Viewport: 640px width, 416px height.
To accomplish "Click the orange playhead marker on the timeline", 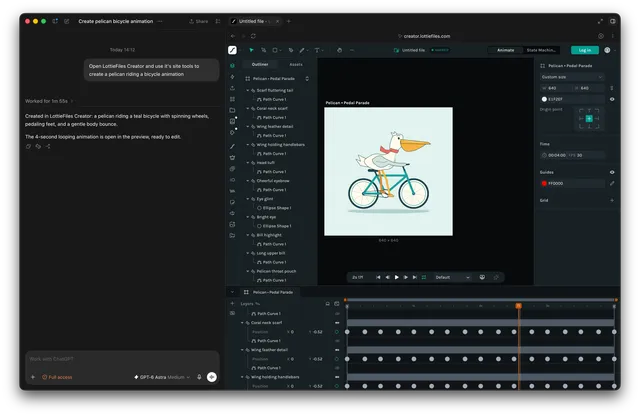I will click(518, 306).
